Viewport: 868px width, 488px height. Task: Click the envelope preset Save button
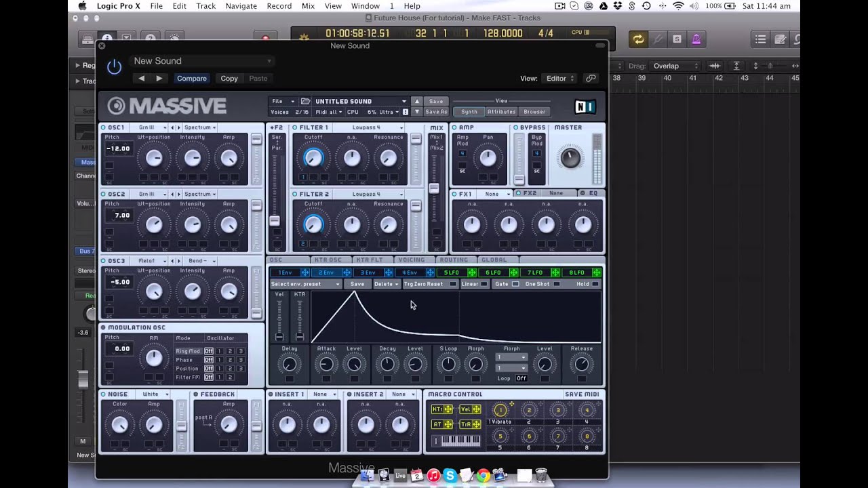(x=357, y=284)
